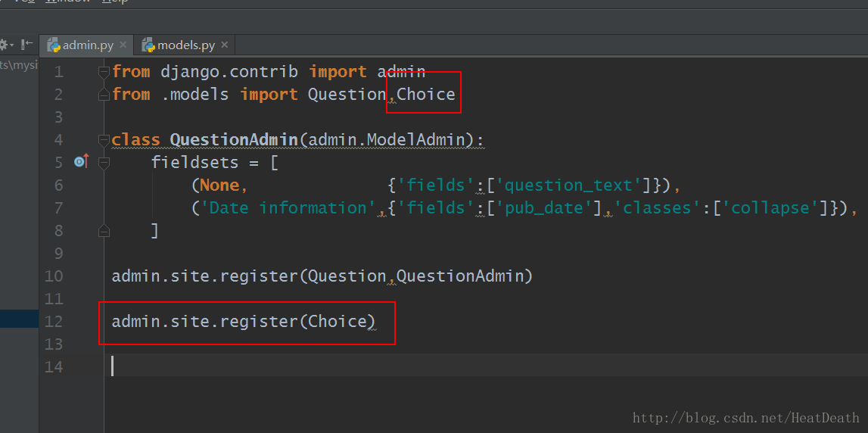The width and height of the screenshot is (868, 433).
Task: Click the 'fieldsets' variable on line 5
Action: click(194, 163)
